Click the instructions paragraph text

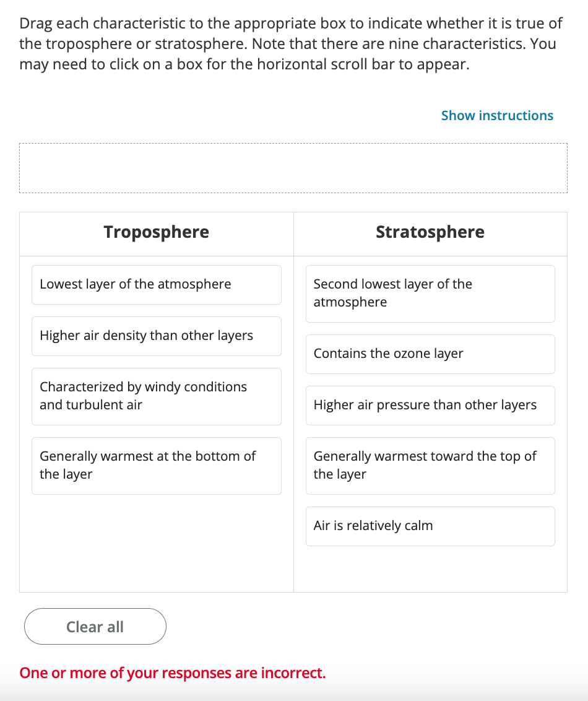pos(291,43)
